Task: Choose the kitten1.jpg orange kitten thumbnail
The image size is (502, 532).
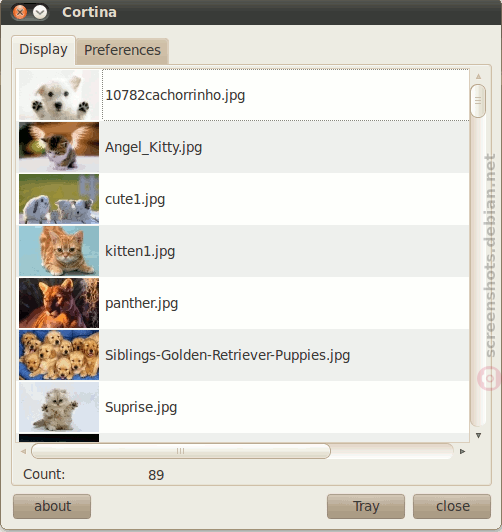Action: click(x=59, y=251)
